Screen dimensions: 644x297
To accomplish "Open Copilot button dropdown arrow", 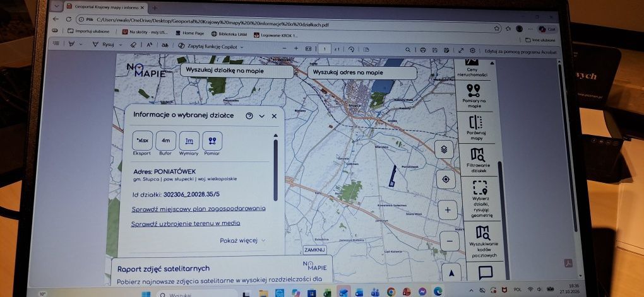I will (241, 47).
